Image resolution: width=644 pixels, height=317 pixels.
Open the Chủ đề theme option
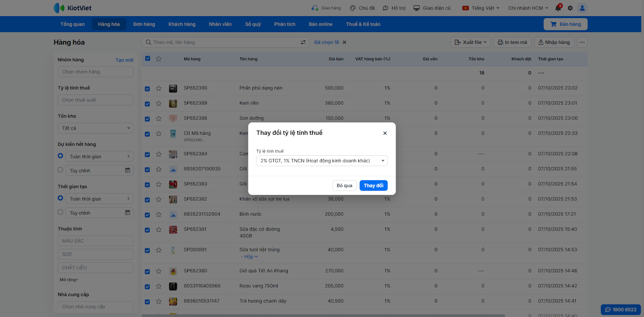point(362,8)
